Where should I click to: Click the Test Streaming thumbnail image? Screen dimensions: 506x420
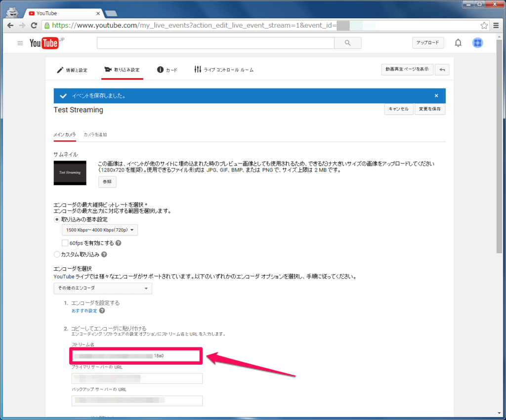click(x=70, y=172)
